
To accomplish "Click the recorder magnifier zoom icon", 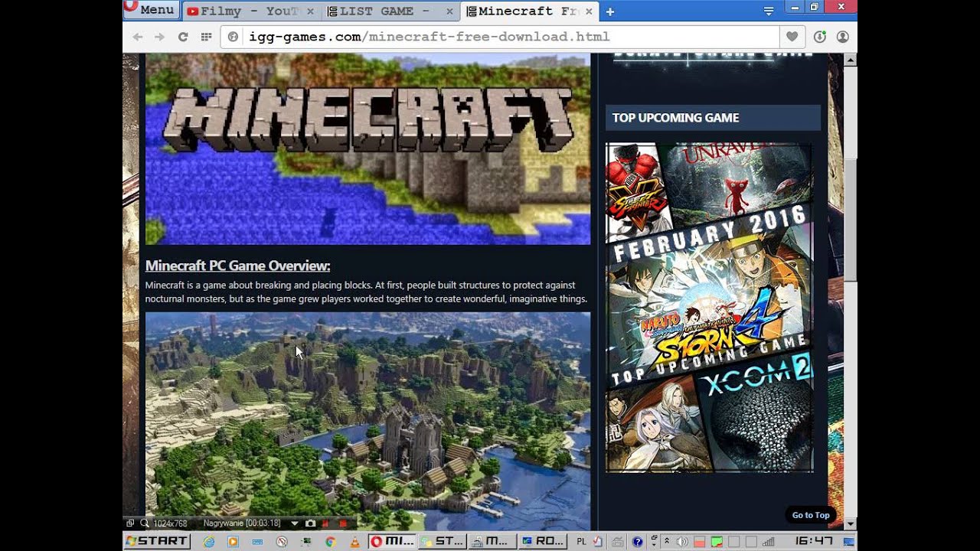I will click(x=144, y=523).
